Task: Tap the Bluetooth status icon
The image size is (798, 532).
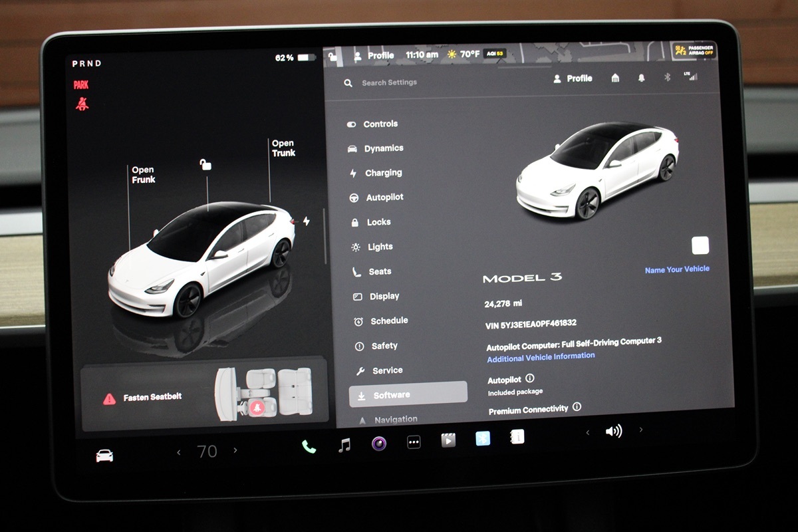Action: pos(668,77)
